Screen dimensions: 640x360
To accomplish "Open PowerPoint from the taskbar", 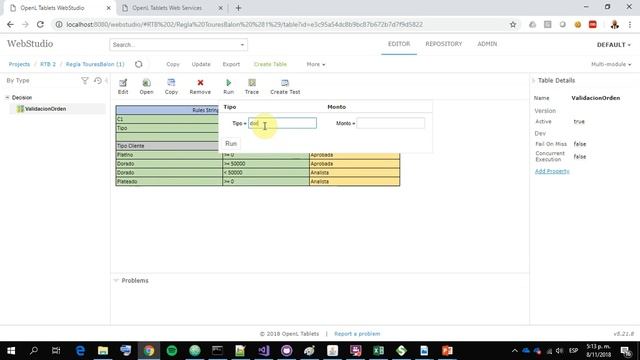I will click(x=447, y=350).
